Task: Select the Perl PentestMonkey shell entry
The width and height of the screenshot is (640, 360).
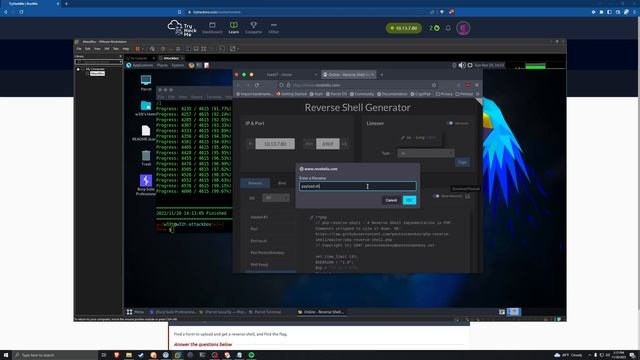Action: pyautogui.click(x=267, y=253)
